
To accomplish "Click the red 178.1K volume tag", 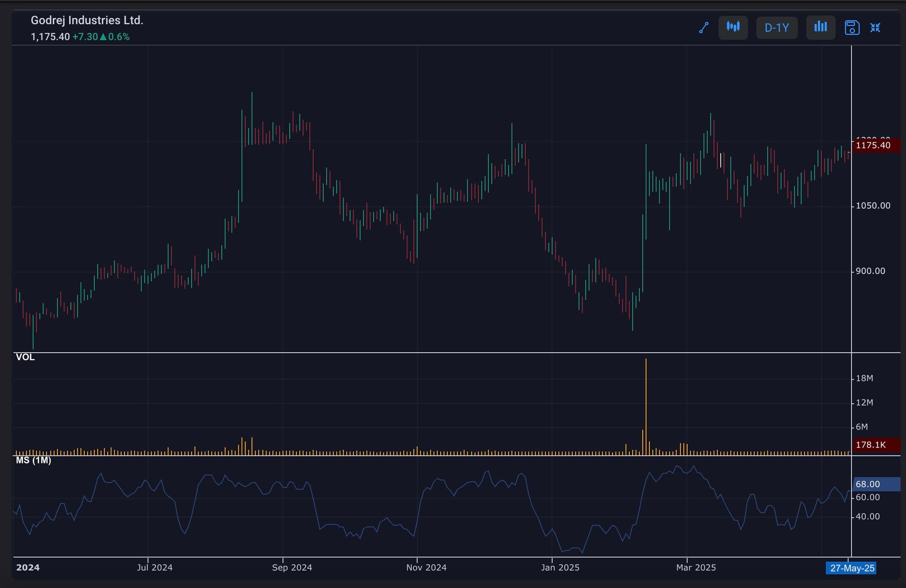I will click(x=876, y=445).
